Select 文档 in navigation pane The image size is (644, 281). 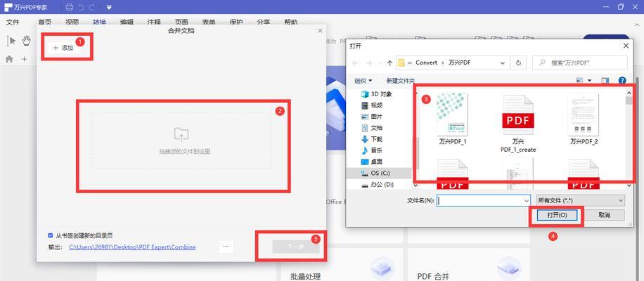pyautogui.click(x=372, y=128)
